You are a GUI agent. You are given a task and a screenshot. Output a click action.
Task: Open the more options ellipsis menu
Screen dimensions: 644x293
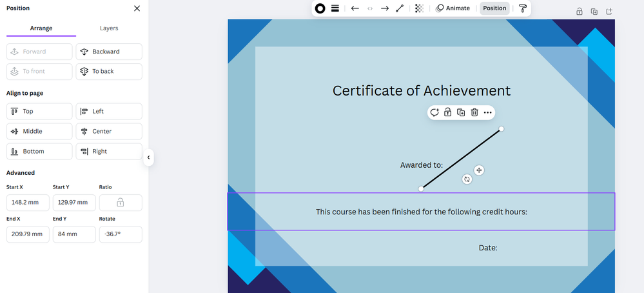point(487,112)
